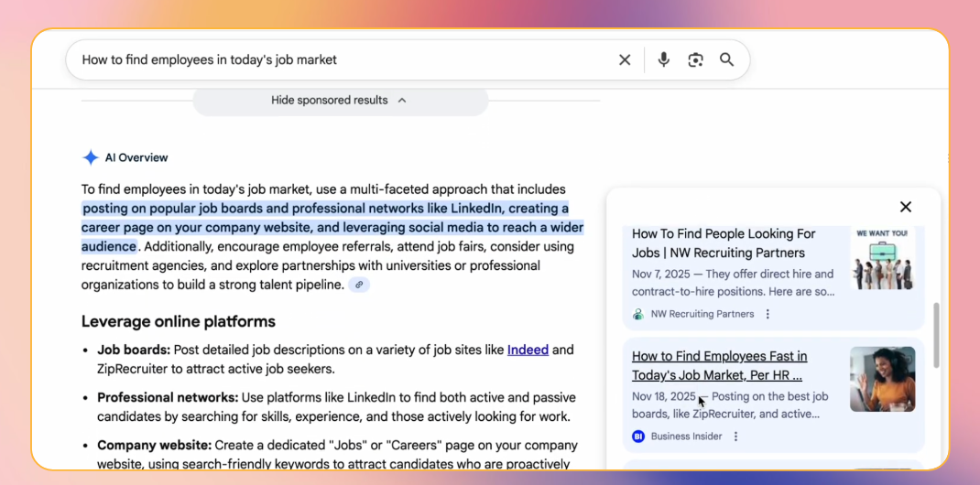Click the NW Recruiting Partners favicon
The height and width of the screenshot is (485, 980).
[638, 314]
